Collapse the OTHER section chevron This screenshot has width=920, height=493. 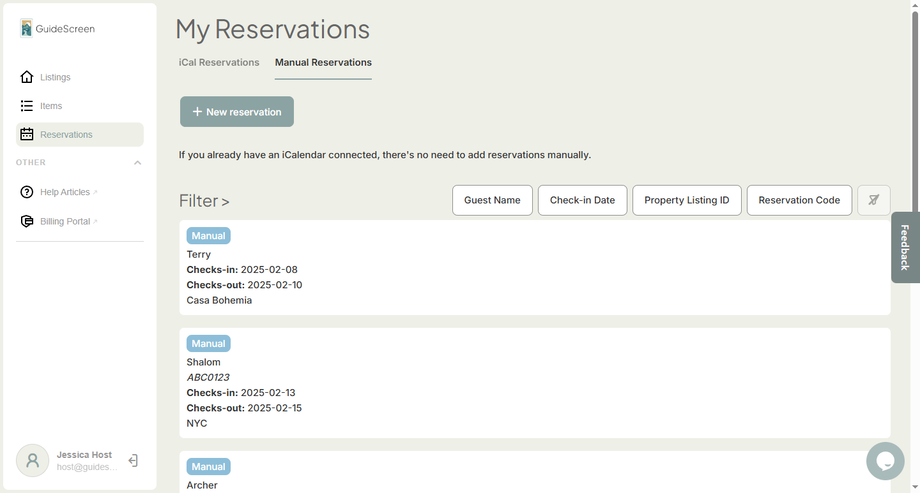[137, 163]
